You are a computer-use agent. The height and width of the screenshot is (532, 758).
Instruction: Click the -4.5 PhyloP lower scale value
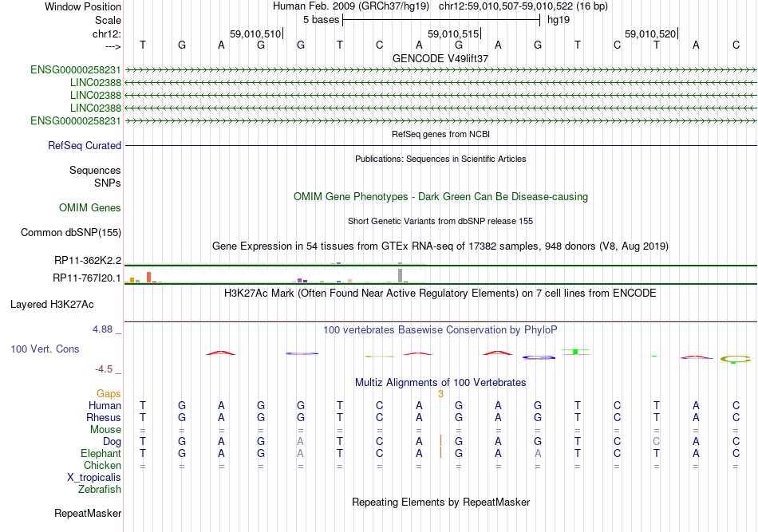coord(104,369)
